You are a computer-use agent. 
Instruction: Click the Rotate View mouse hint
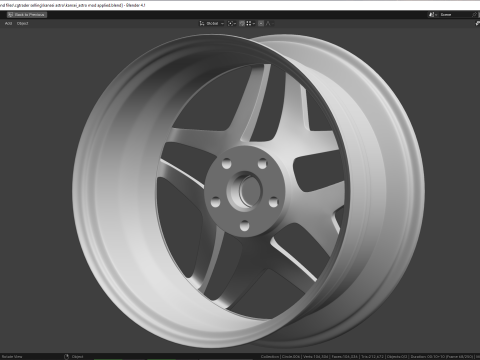pos(13,357)
